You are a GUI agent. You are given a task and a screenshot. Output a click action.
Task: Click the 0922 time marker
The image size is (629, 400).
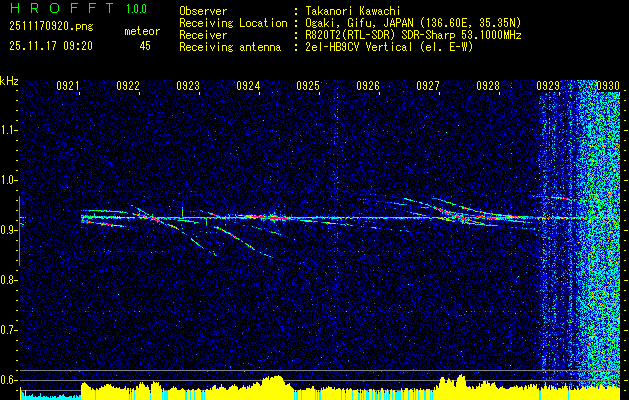pos(128,85)
